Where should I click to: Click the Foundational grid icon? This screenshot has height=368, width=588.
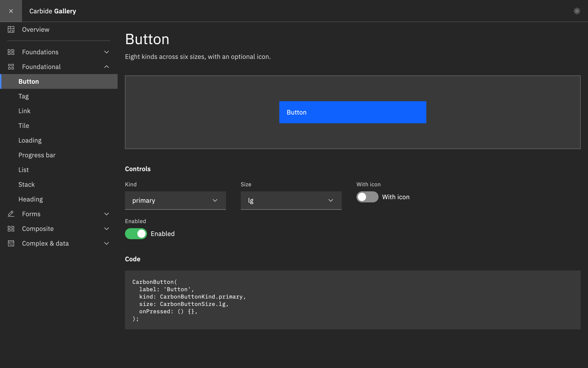click(11, 67)
